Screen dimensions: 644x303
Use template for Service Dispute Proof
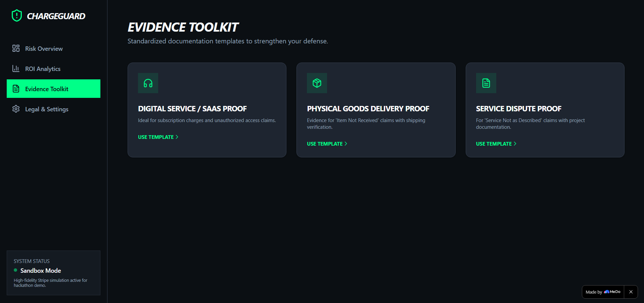click(x=496, y=144)
